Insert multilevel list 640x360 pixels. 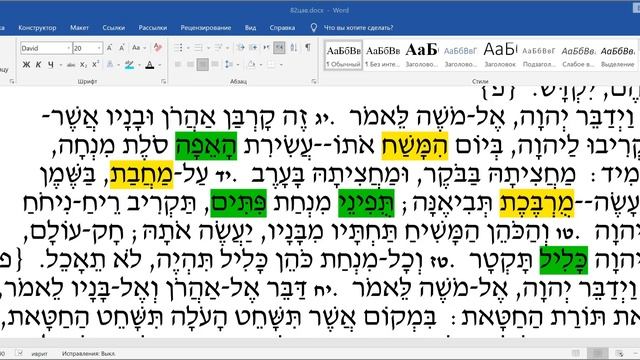(218, 48)
